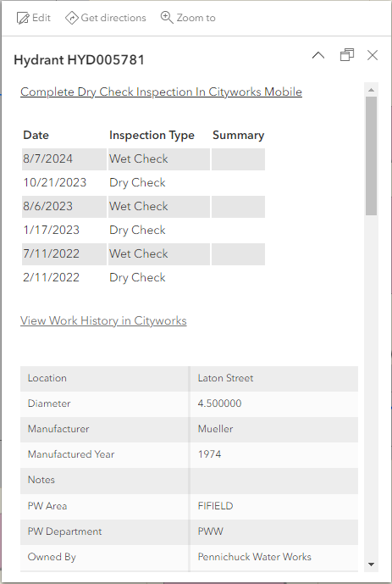Collapse the popup with the chevron
The image size is (392, 584).
(318, 55)
